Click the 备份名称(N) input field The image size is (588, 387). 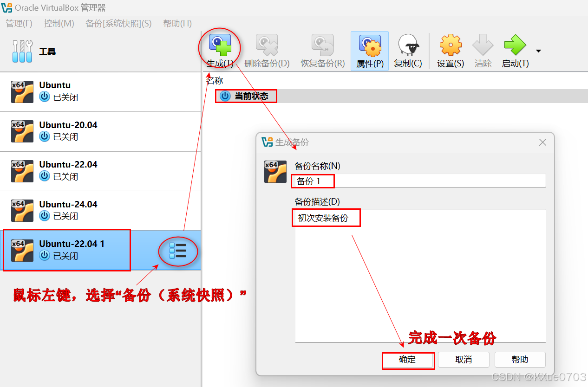(420, 181)
